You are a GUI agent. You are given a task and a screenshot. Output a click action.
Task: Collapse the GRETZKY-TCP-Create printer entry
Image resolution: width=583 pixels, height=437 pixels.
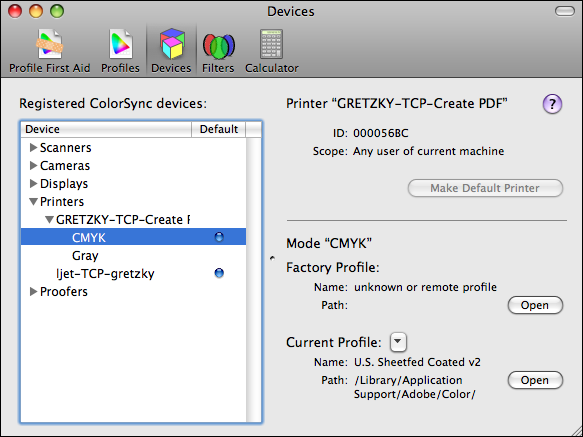[x=49, y=219]
